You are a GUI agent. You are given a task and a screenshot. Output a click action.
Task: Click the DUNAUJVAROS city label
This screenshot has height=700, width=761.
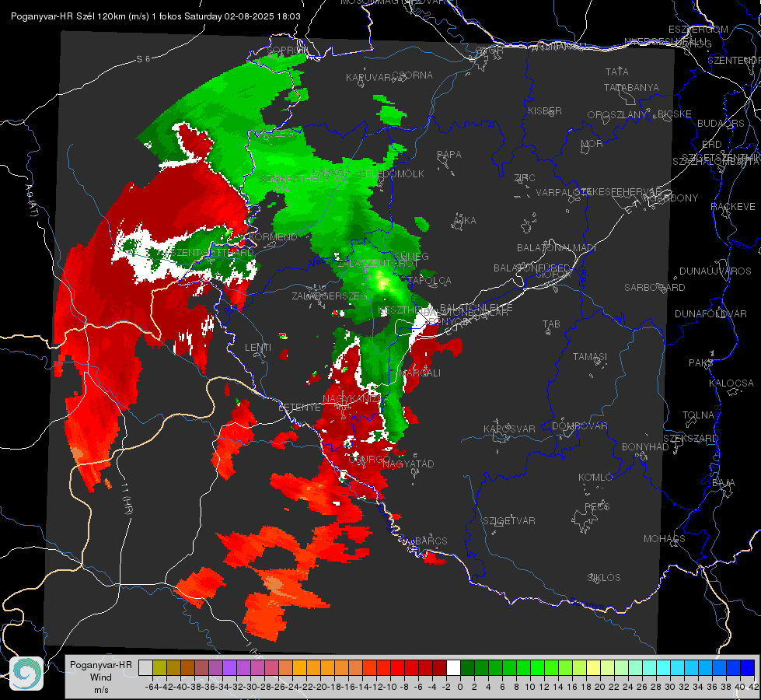click(x=715, y=271)
